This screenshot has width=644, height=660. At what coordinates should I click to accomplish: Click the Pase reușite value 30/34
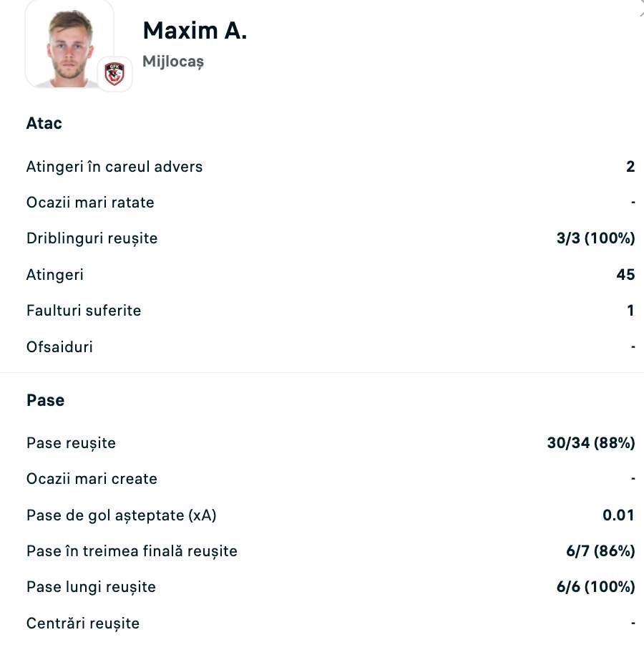(x=590, y=442)
